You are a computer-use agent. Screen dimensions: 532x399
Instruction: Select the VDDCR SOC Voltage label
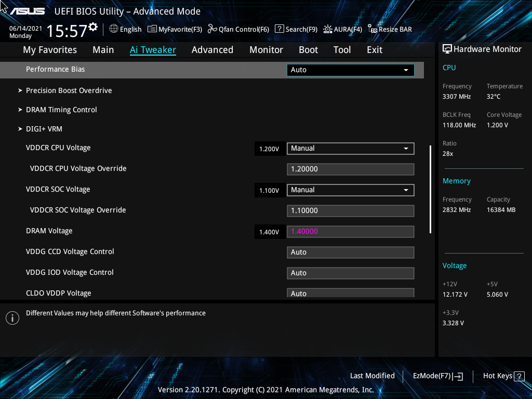click(58, 189)
